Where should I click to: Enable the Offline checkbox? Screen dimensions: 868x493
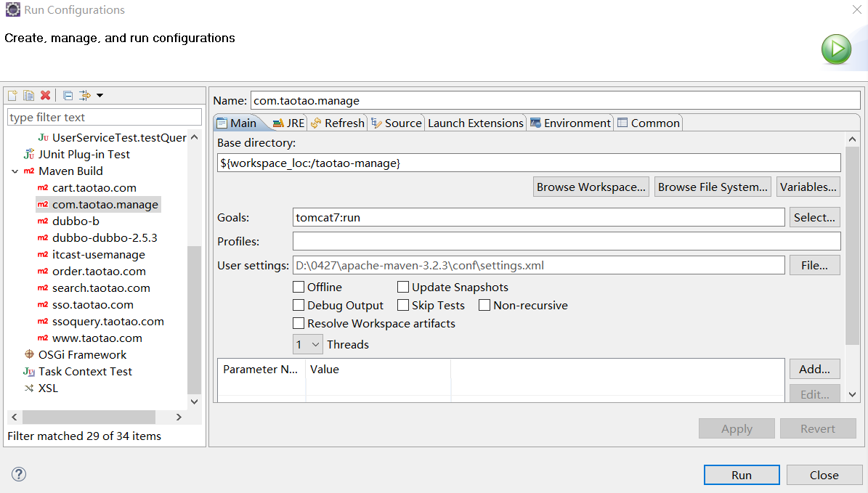(x=299, y=287)
